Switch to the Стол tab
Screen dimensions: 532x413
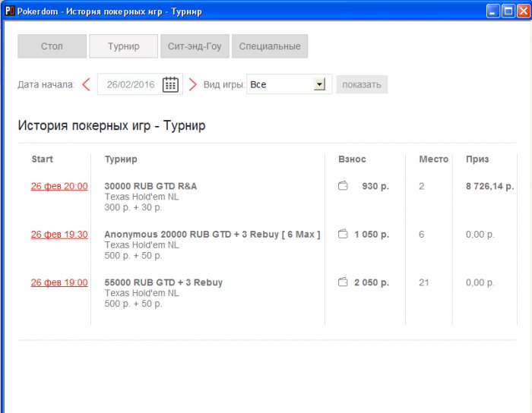pos(52,46)
